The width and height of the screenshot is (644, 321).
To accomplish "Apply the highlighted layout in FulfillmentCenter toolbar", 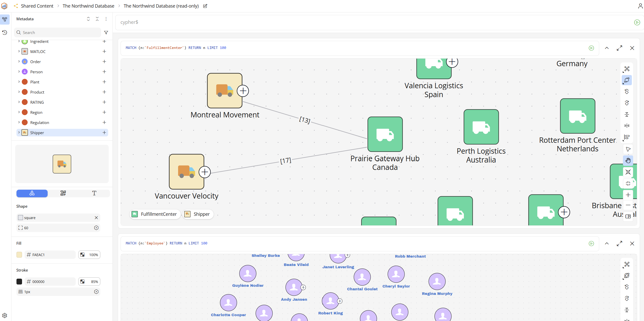I will [627, 80].
